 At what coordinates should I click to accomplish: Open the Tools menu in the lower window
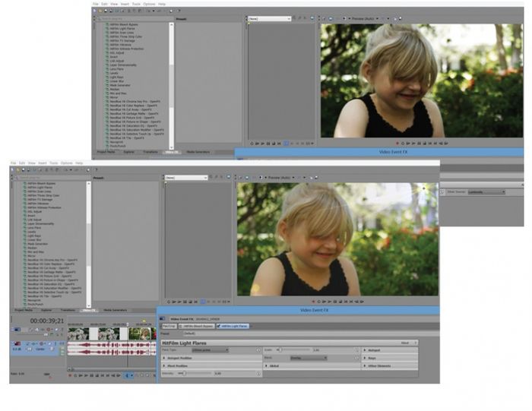(54, 163)
